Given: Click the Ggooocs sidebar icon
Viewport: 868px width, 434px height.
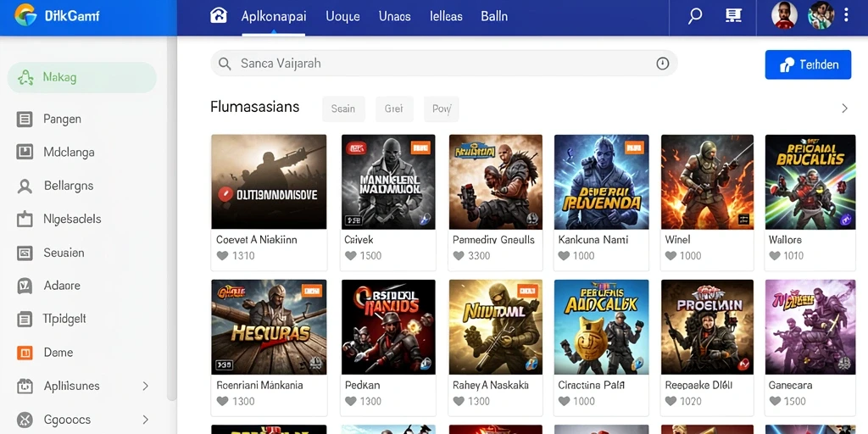Looking at the screenshot, I should tap(25, 420).
